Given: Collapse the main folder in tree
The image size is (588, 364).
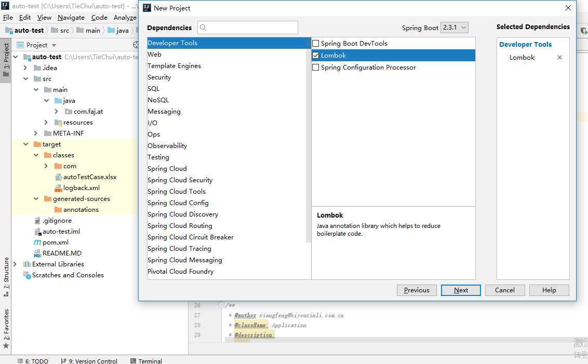Looking at the screenshot, I should pos(36,90).
